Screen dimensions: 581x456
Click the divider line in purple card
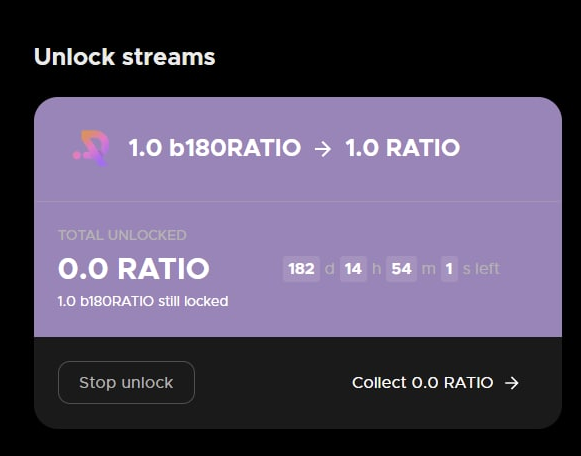tap(298, 202)
